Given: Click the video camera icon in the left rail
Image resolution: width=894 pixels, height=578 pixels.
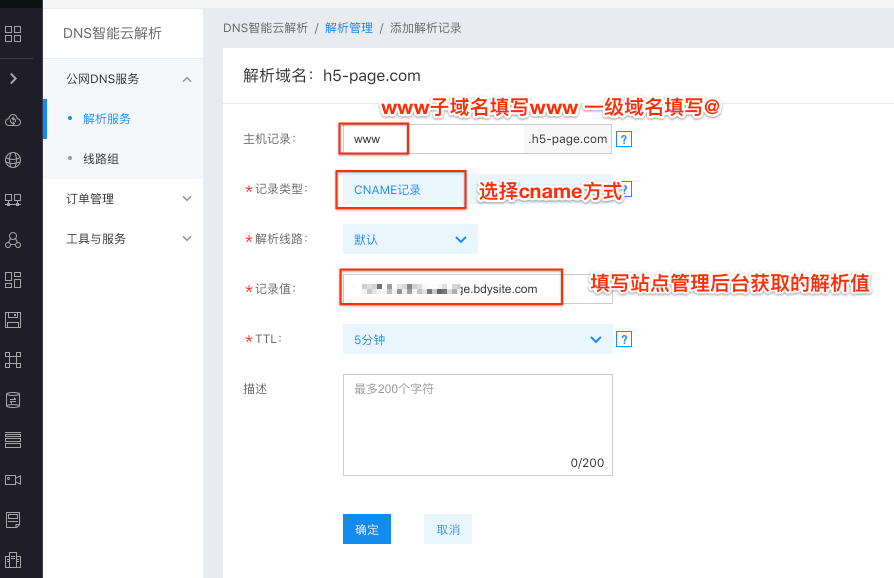Looking at the screenshot, I should click(13, 480).
